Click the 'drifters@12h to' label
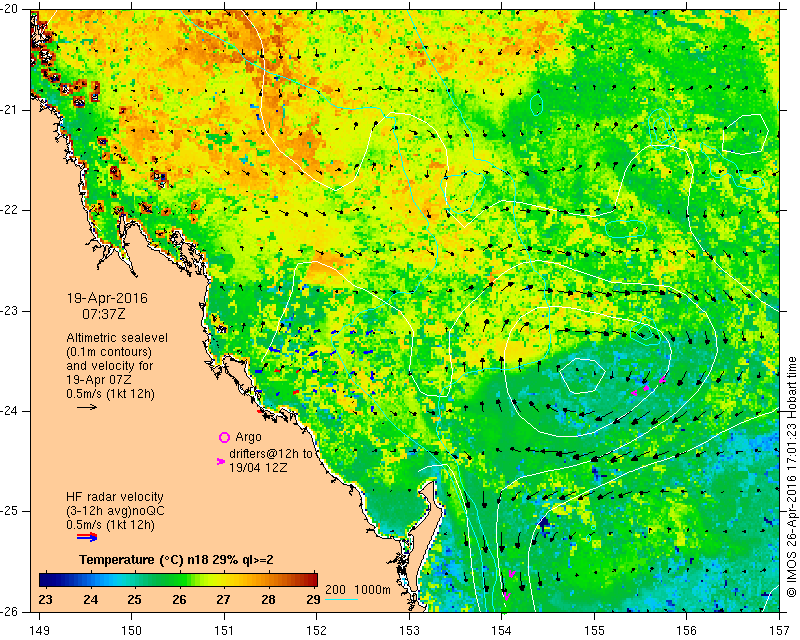Image resolution: width=800 pixels, height=640 pixels. [270, 453]
